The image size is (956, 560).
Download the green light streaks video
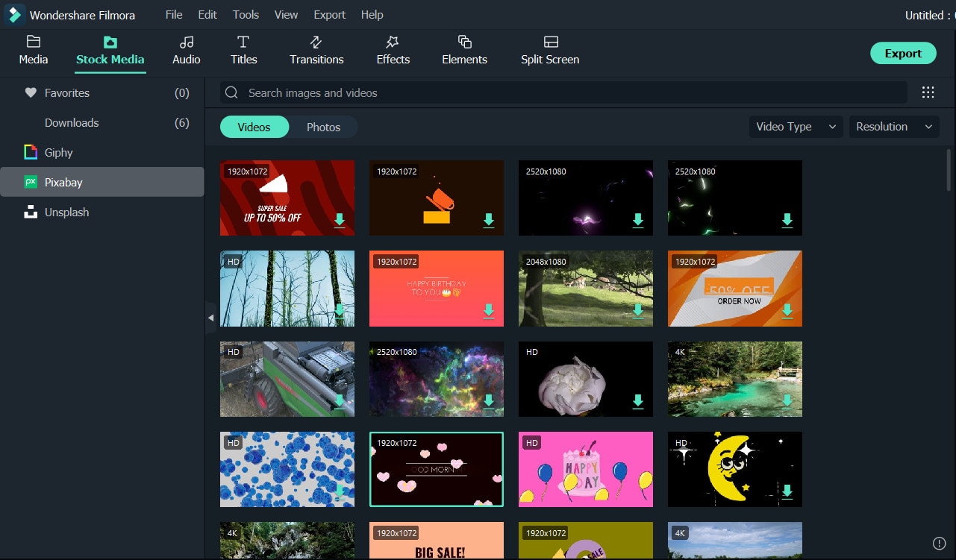[x=787, y=220]
